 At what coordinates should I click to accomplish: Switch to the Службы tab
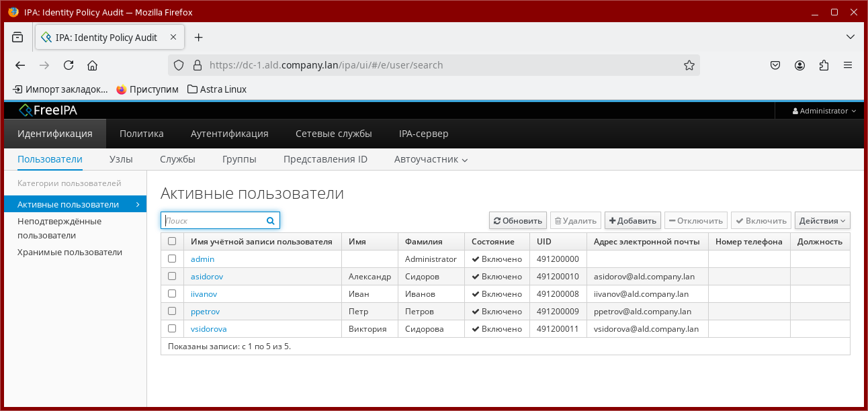point(177,159)
